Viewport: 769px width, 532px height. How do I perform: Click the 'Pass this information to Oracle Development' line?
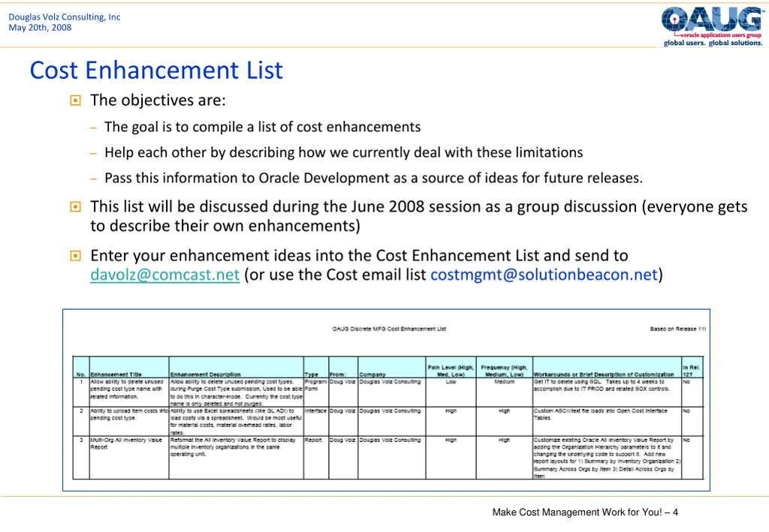[x=373, y=178]
